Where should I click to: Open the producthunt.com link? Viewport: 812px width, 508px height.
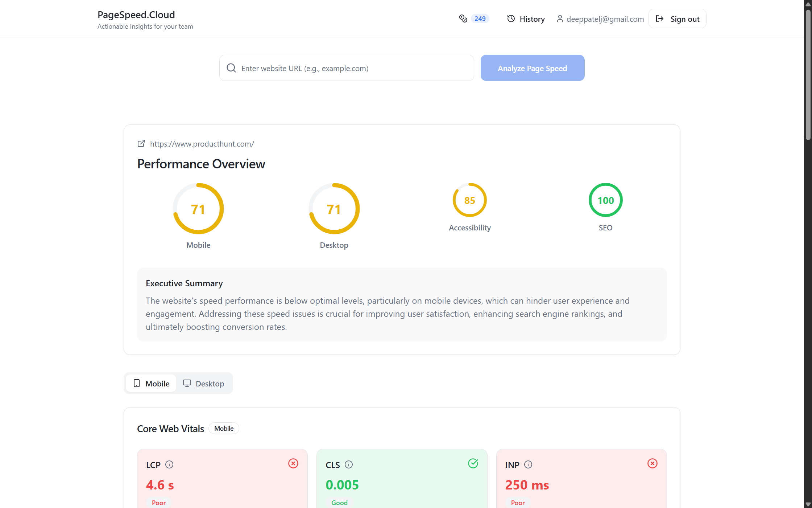click(x=202, y=144)
